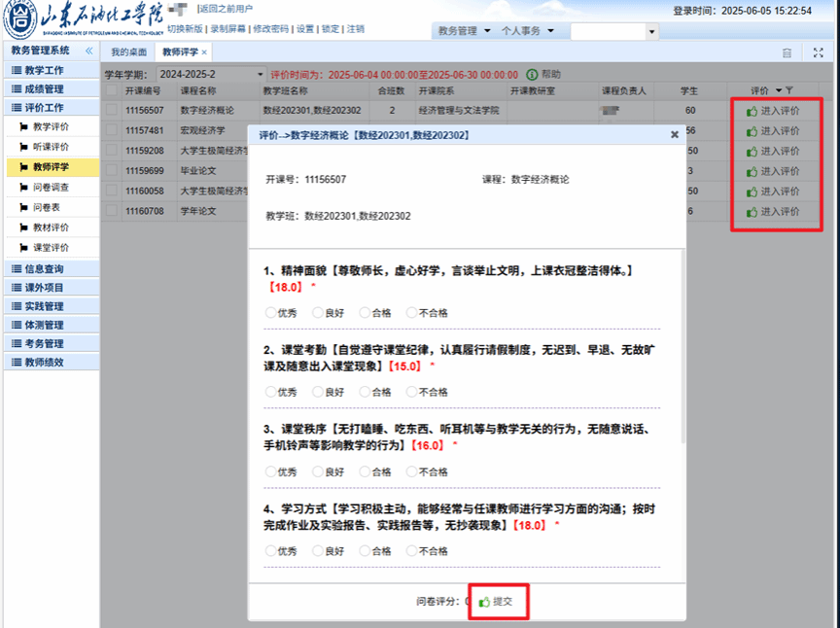This screenshot has width=840, height=628.
Task: Expand the 体测管理 sidebar section
Action: click(52, 326)
